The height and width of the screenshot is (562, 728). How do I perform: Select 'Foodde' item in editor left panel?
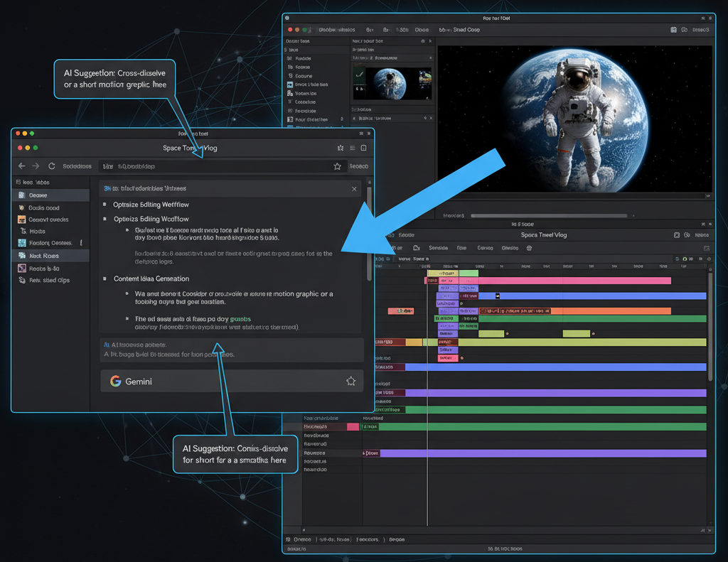click(x=299, y=58)
